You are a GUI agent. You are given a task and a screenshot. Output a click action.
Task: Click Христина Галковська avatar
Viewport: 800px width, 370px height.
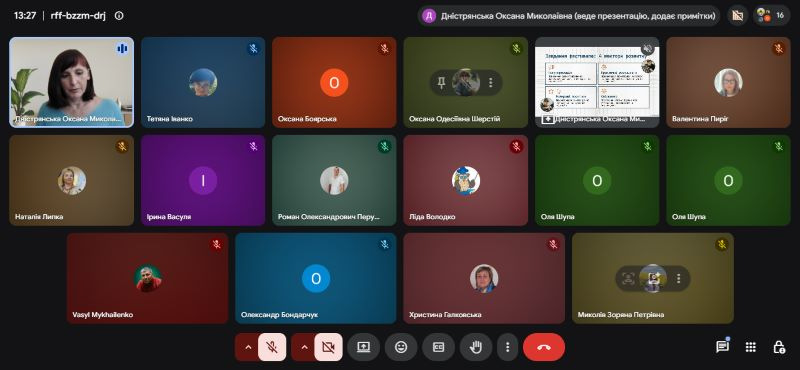484,278
